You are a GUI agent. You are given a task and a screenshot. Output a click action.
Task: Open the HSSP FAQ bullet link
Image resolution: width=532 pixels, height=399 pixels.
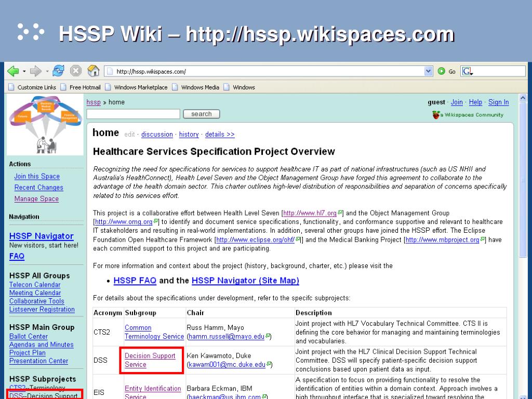point(135,281)
